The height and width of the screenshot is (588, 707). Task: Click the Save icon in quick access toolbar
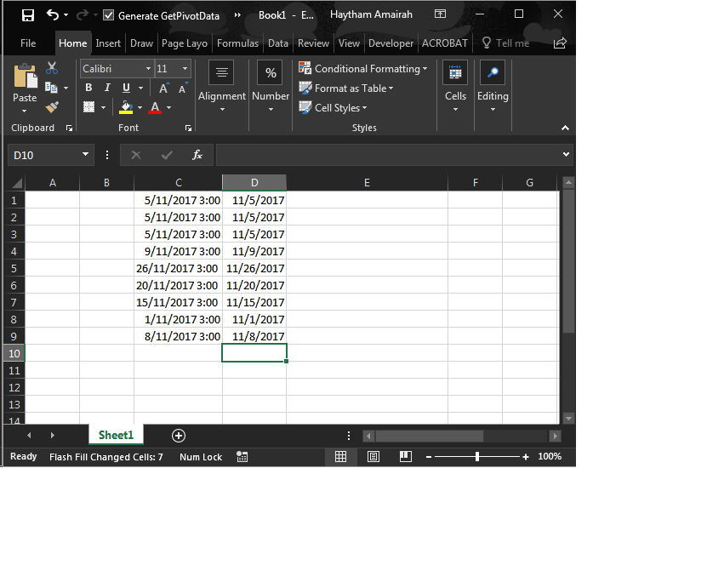pyautogui.click(x=28, y=15)
